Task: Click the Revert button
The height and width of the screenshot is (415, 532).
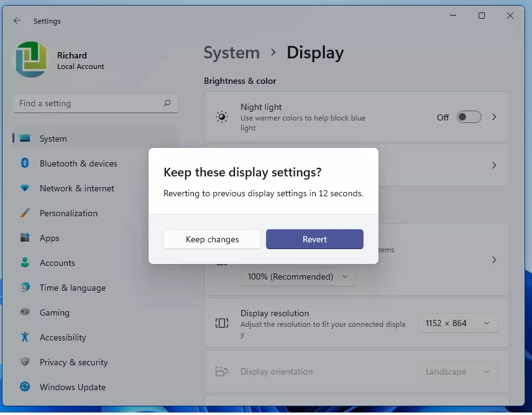Action: pos(314,239)
